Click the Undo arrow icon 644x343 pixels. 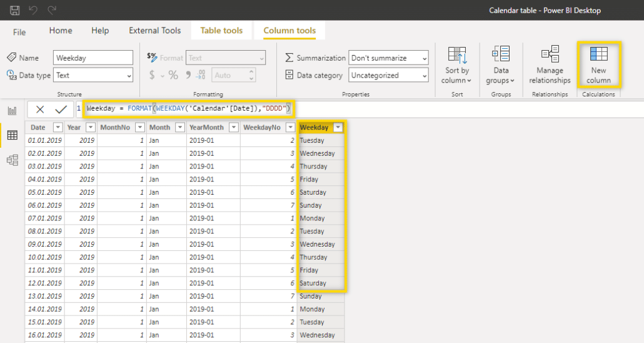34,11
